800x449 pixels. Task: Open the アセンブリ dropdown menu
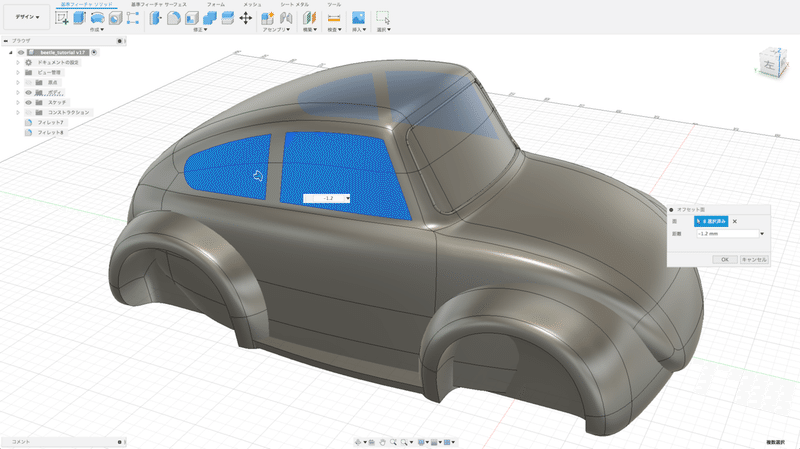pyautogui.click(x=276, y=30)
